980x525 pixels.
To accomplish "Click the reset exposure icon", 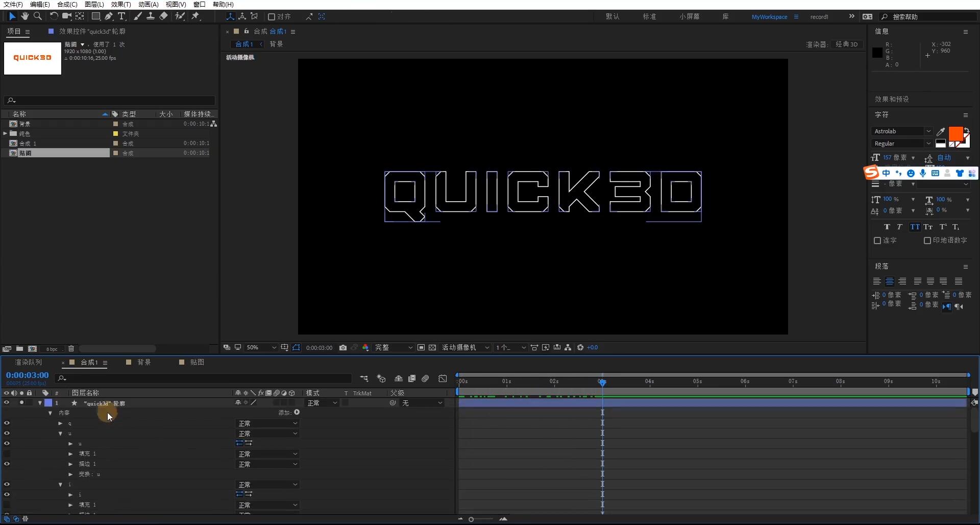I will 580,348.
